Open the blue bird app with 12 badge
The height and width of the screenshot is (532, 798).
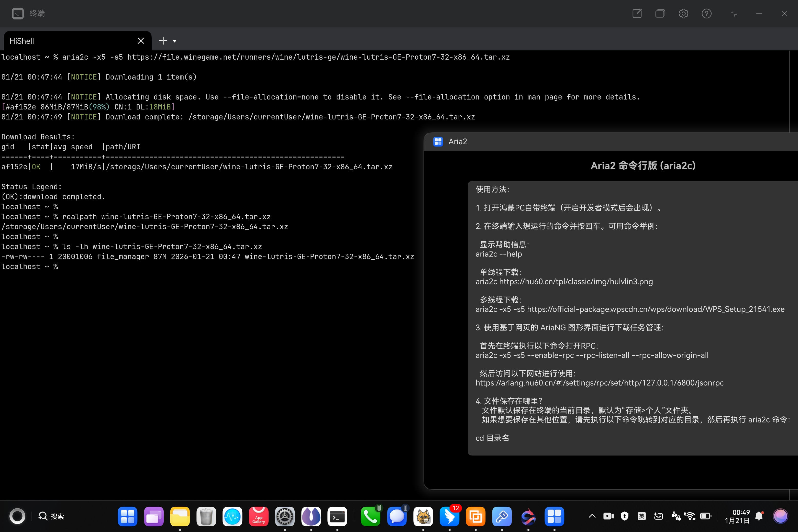tap(450, 516)
